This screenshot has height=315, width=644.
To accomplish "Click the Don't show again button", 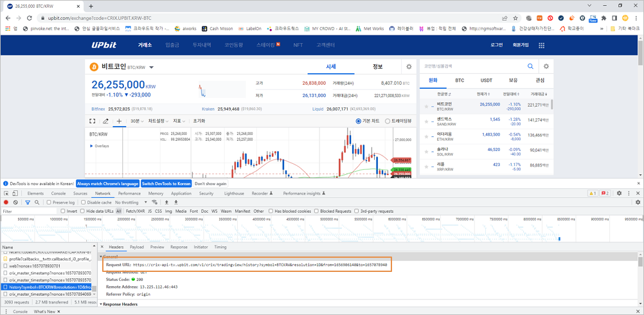I will pos(211,184).
